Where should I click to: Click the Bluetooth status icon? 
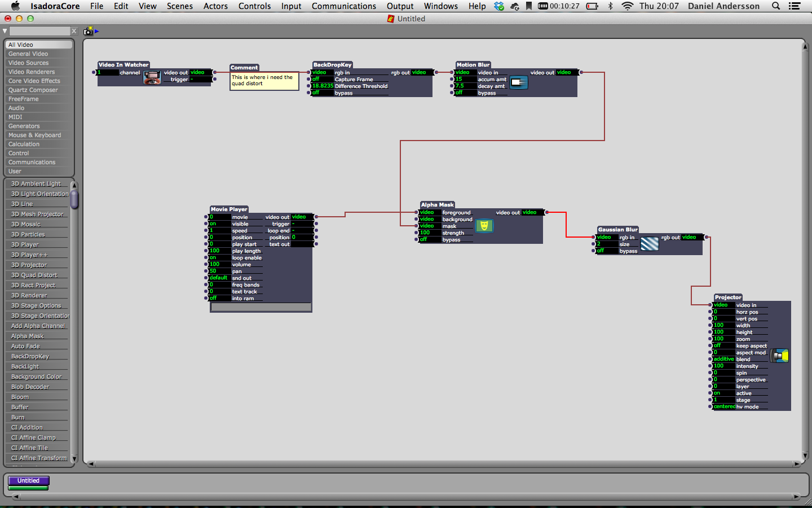[x=610, y=6]
